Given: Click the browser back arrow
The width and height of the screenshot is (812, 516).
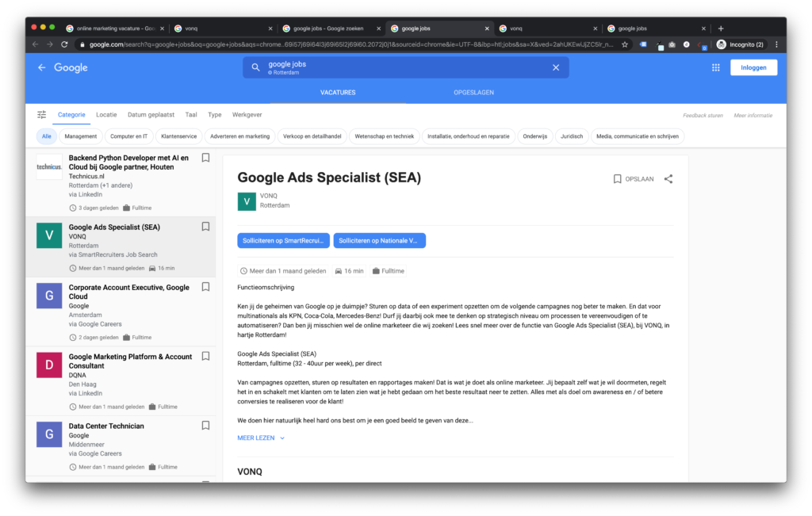Looking at the screenshot, I should click(35, 44).
